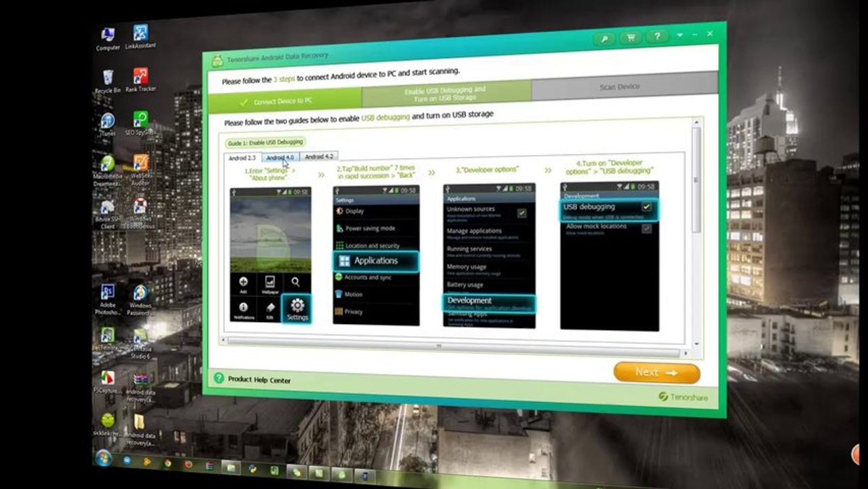Open the Computer desktop icon

(108, 39)
